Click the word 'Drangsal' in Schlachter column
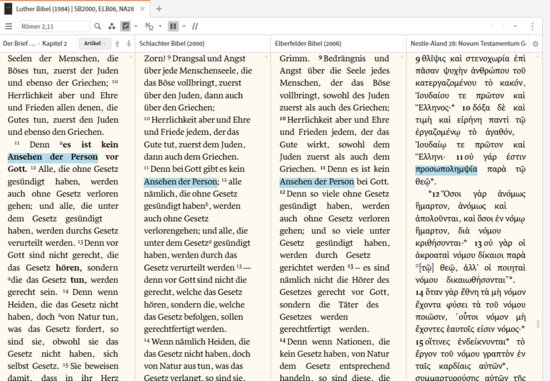 click(x=189, y=59)
